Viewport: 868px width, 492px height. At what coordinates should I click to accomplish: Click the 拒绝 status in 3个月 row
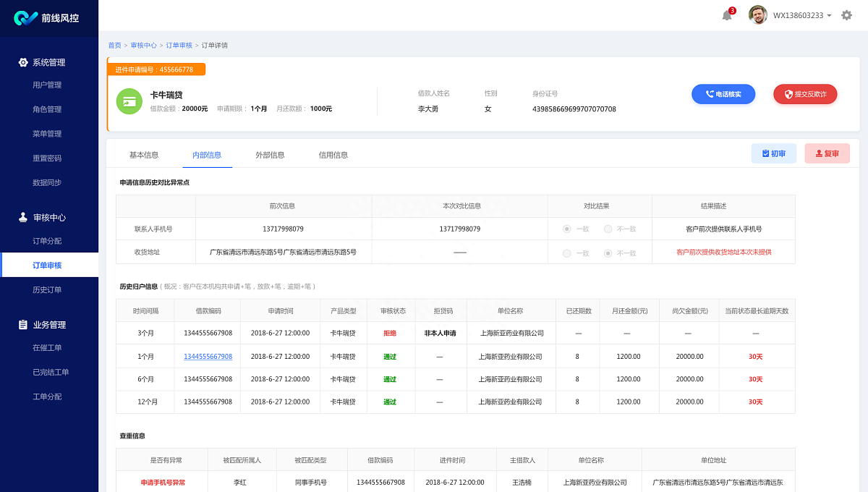pos(390,334)
